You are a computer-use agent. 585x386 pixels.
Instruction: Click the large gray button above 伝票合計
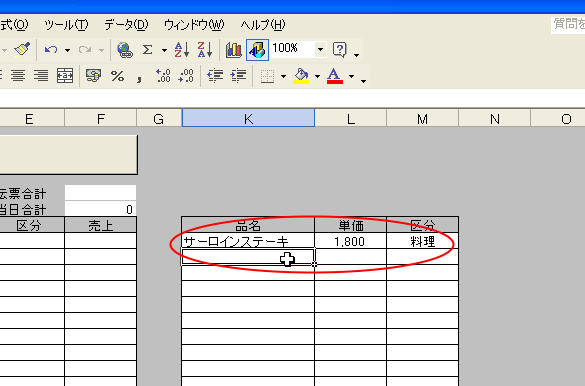69,155
